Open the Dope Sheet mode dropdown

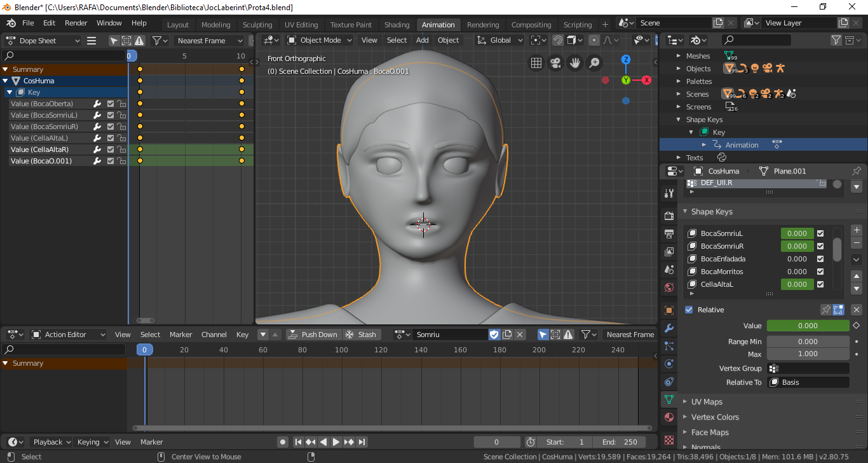(x=43, y=41)
